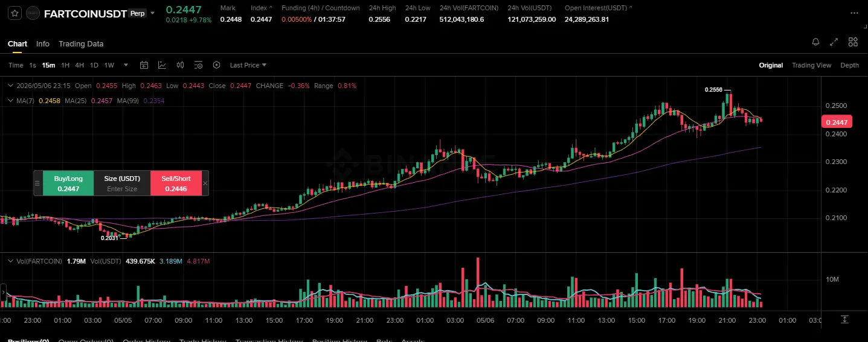Screen dimensions: 868x342
Task: Switch to the Trading View chart
Action: [x=811, y=65]
